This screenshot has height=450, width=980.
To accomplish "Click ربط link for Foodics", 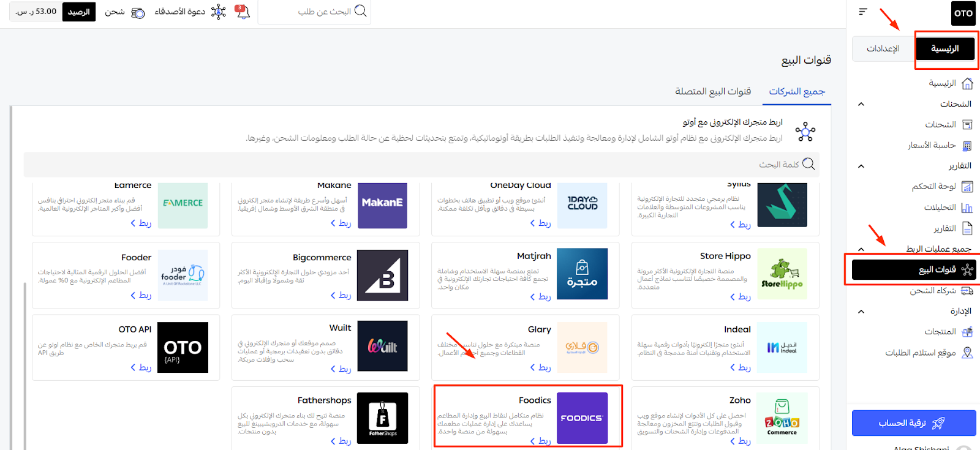I will coord(540,440).
